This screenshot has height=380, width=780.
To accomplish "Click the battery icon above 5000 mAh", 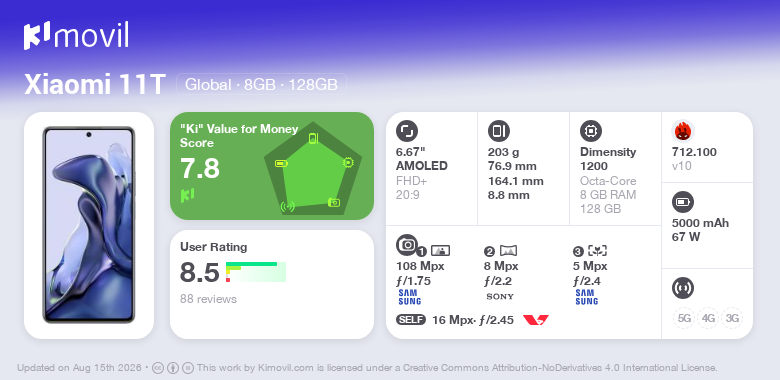I will [683, 202].
